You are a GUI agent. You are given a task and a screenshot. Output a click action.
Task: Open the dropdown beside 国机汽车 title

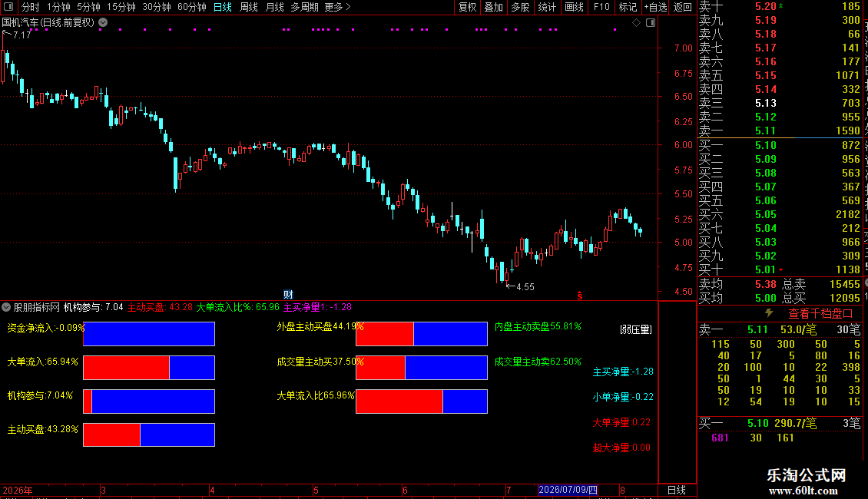coord(103,23)
